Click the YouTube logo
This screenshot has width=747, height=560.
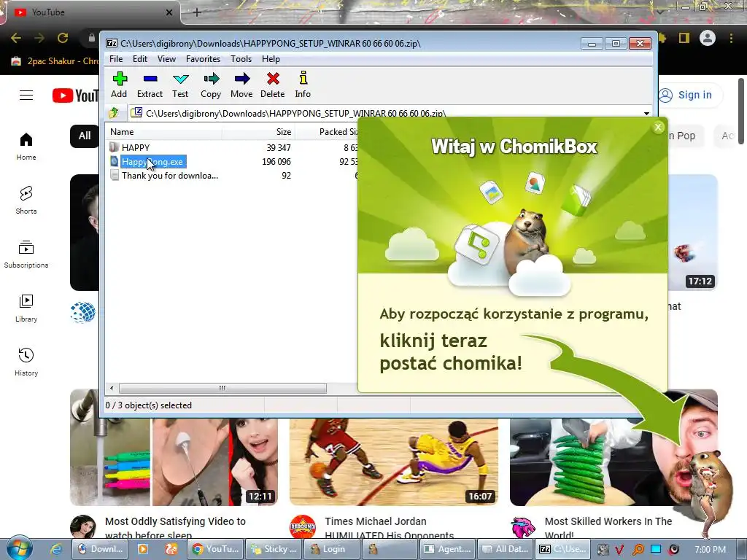(75, 96)
